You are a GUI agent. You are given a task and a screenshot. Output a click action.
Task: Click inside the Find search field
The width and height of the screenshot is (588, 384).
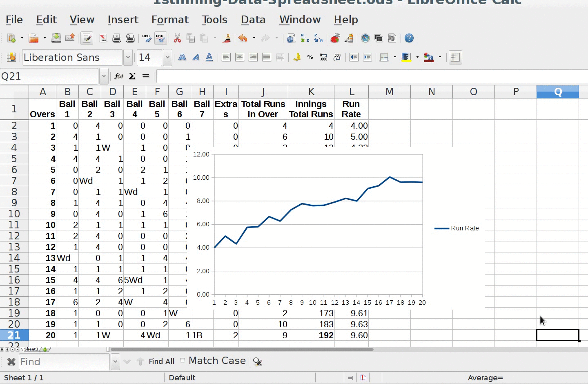coord(64,362)
